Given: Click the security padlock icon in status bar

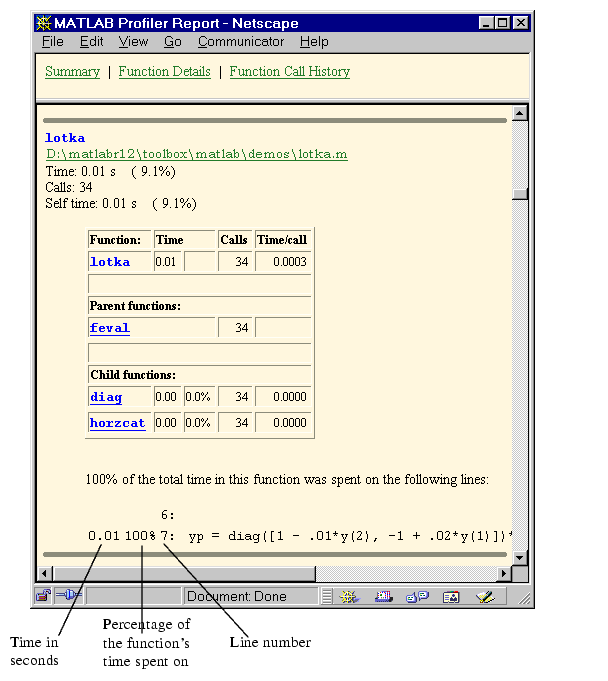Looking at the screenshot, I should coord(44,596).
